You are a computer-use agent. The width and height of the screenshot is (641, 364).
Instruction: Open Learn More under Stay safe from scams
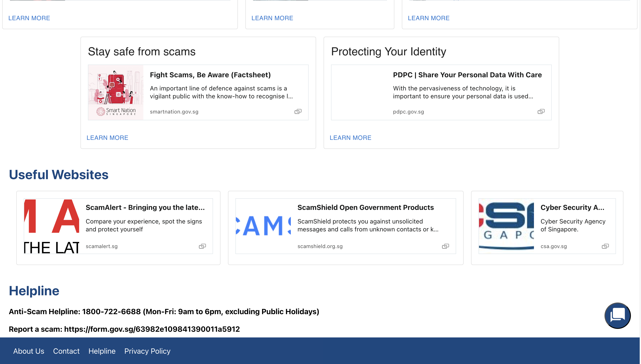tap(107, 138)
